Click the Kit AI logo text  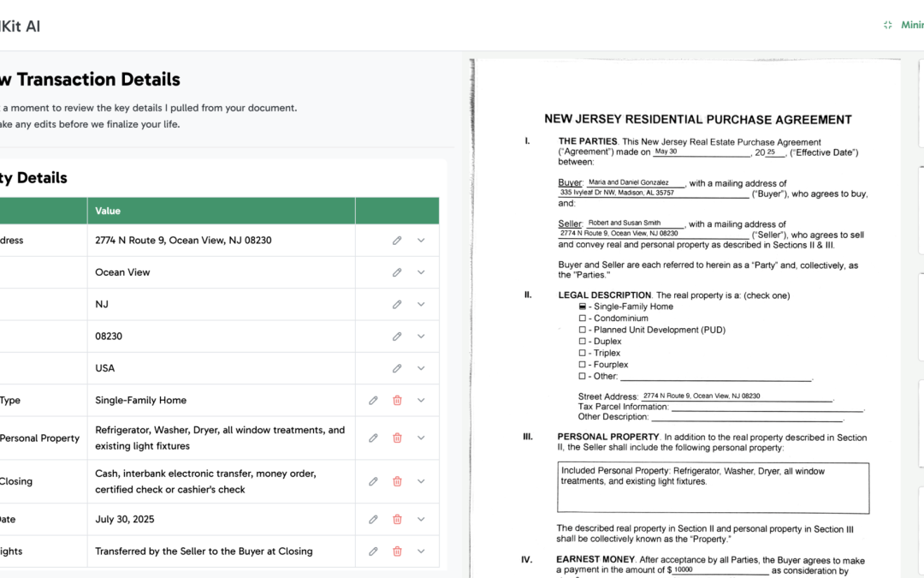tap(20, 26)
